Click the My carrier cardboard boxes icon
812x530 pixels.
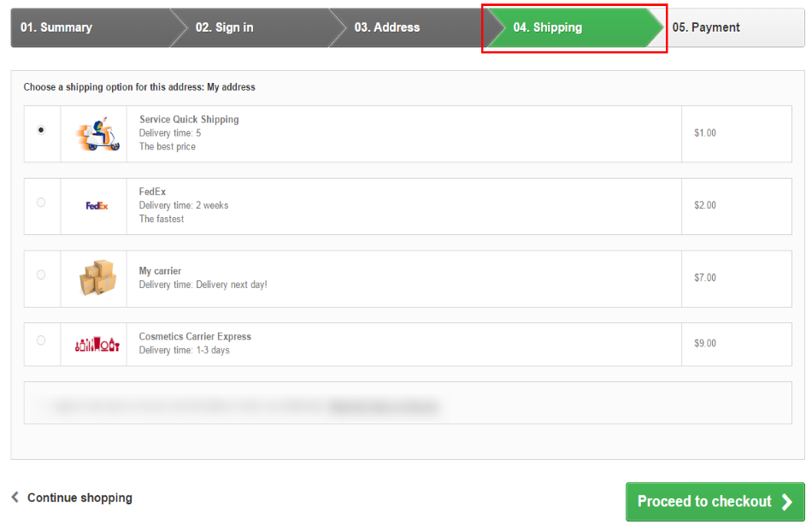(97, 278)
